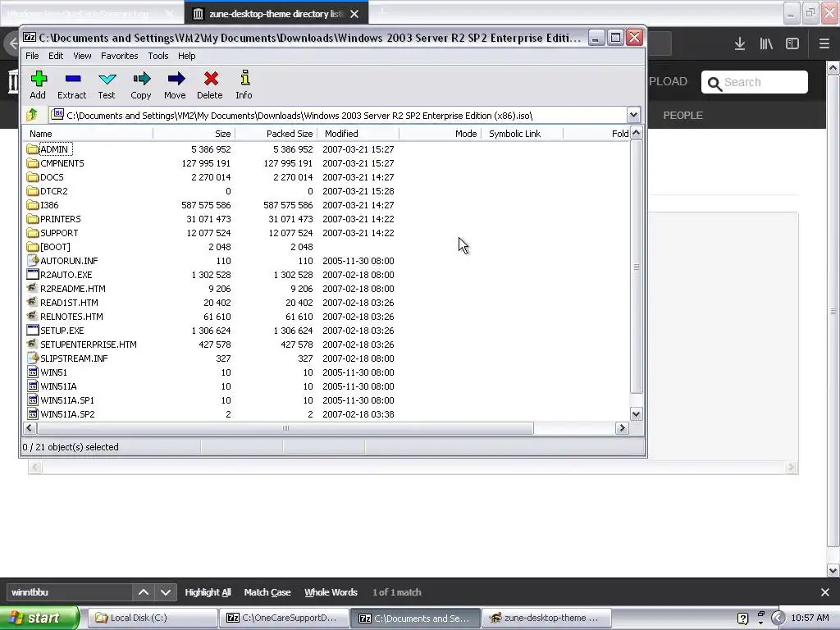Switch to Local Disk (C:) taskbar item

click(x=153, y=618)
